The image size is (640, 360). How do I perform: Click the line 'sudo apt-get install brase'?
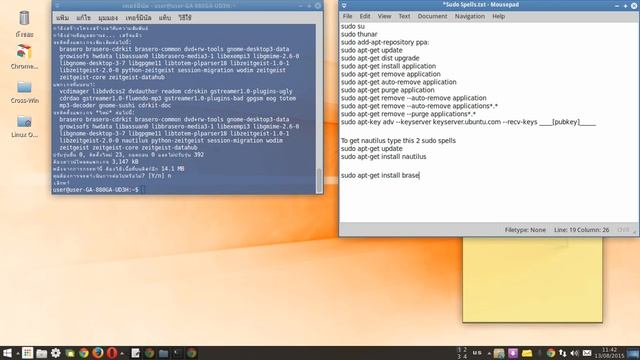click(380, 175)
